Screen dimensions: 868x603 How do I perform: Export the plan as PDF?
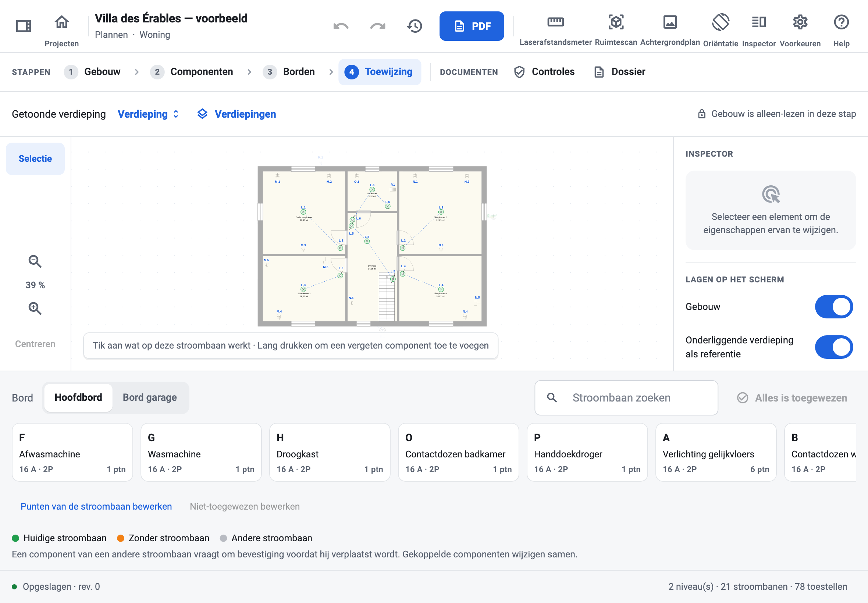click(472, 26)
